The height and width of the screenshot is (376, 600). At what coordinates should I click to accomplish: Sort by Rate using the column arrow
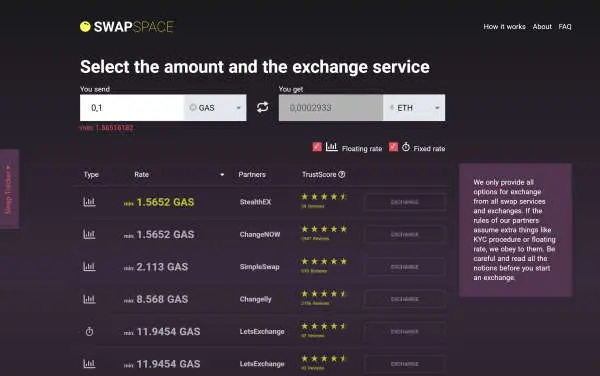(222, 175)
